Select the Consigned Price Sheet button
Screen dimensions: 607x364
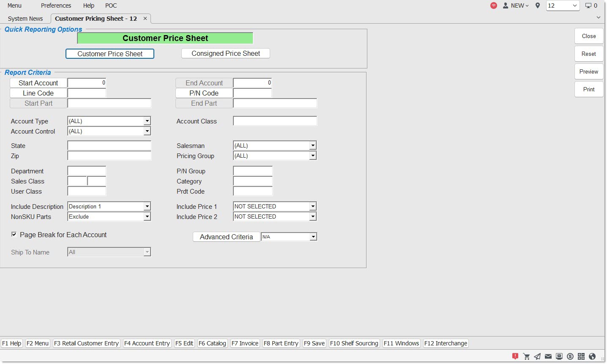225,54
